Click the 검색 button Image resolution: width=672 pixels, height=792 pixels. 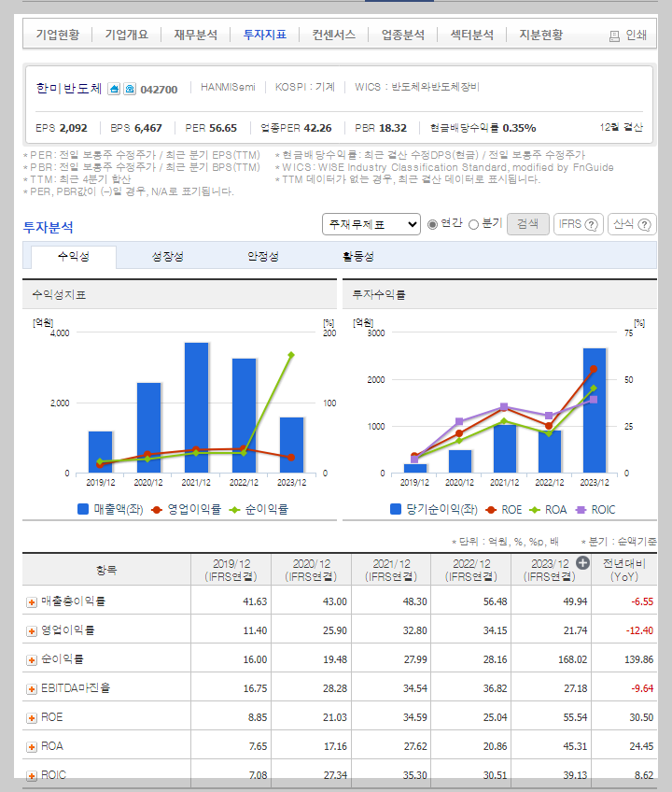(528, 224)
